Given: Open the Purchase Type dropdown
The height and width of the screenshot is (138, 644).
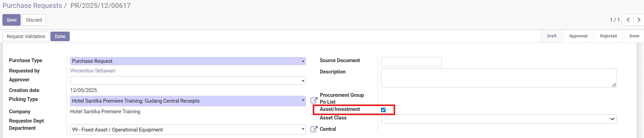Looking at the screenshot, I should tap(188, 61).
